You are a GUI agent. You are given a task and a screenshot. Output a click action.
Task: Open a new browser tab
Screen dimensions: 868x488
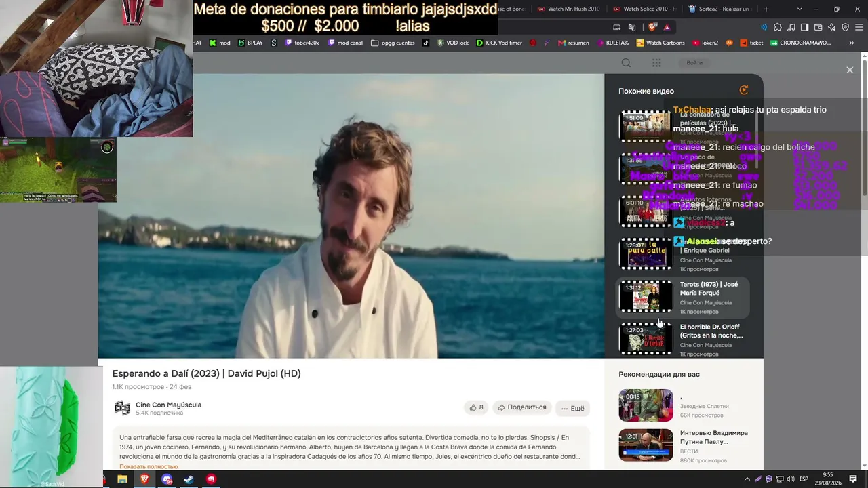(x=766, y=9)
